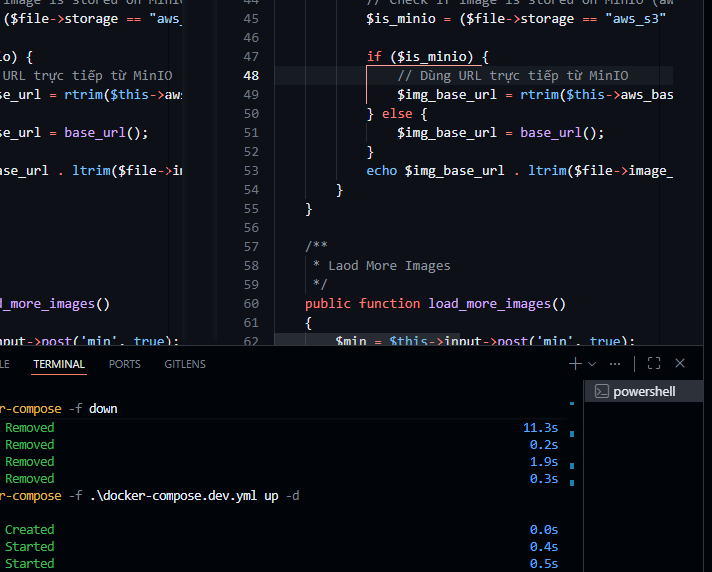Screen dimensions: 712x572
Task: Open the launch profile dropdown chevron
Action: point(592,364)
